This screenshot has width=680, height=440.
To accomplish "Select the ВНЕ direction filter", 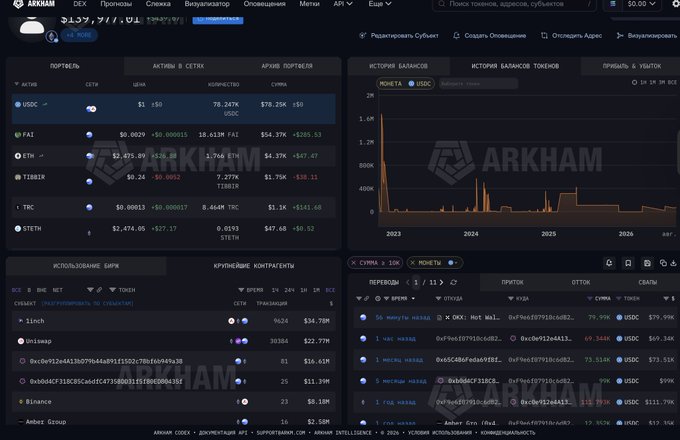I will 42,290.
